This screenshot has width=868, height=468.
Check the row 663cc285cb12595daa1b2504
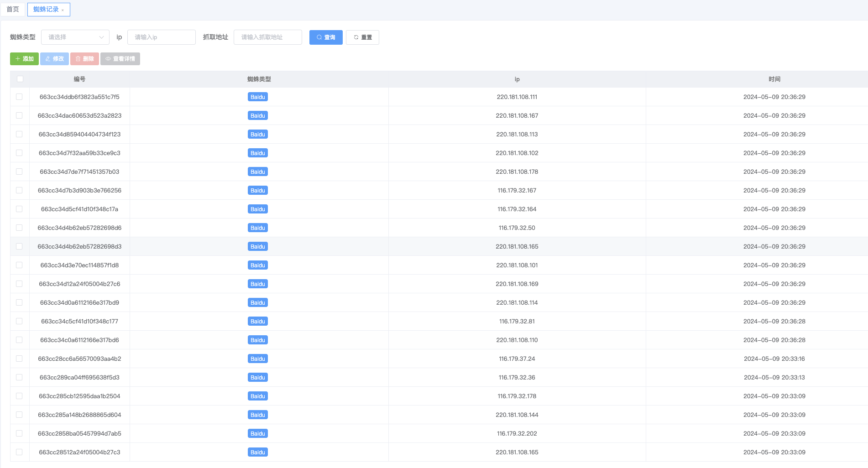pos(19,396)
